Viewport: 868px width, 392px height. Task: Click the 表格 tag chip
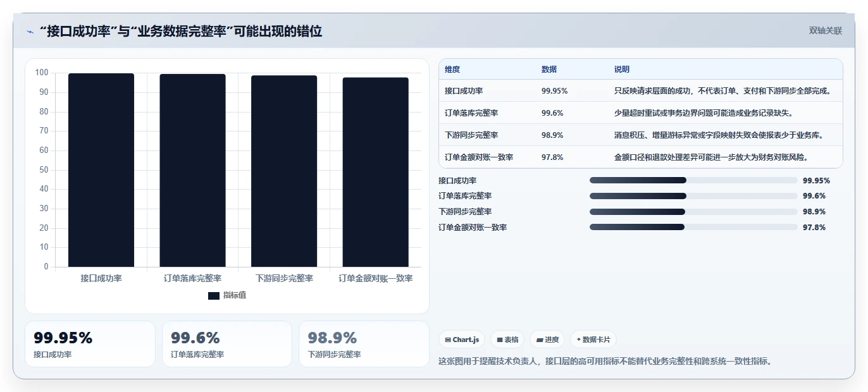tap(507, 340)
